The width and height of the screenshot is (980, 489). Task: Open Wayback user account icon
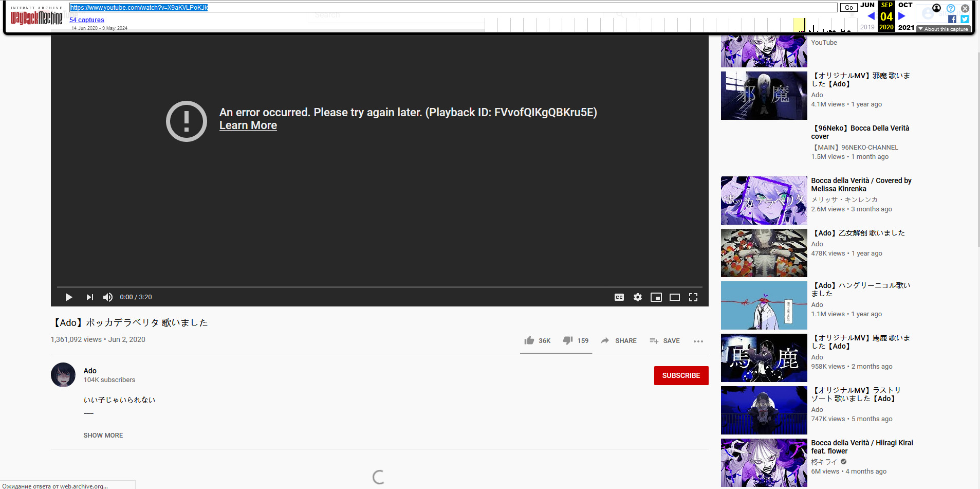937,8
